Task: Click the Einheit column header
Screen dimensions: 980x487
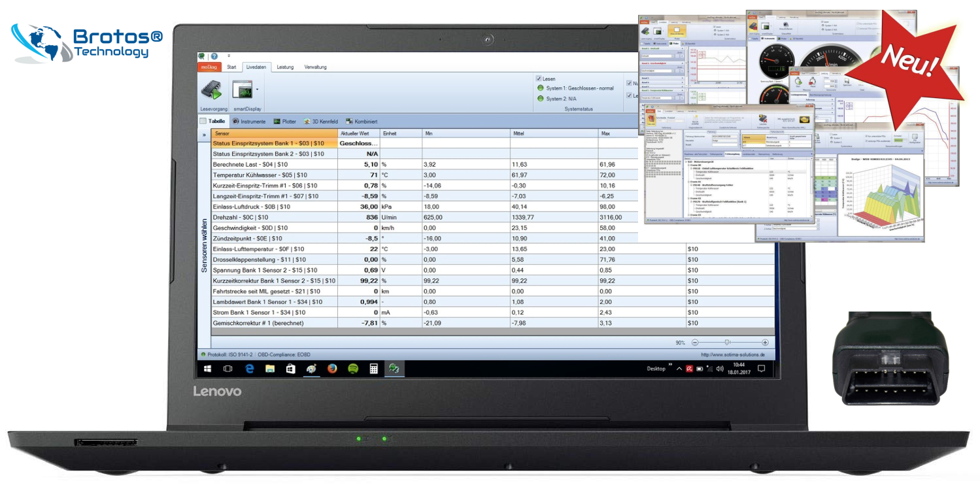Action: (401, 133)
